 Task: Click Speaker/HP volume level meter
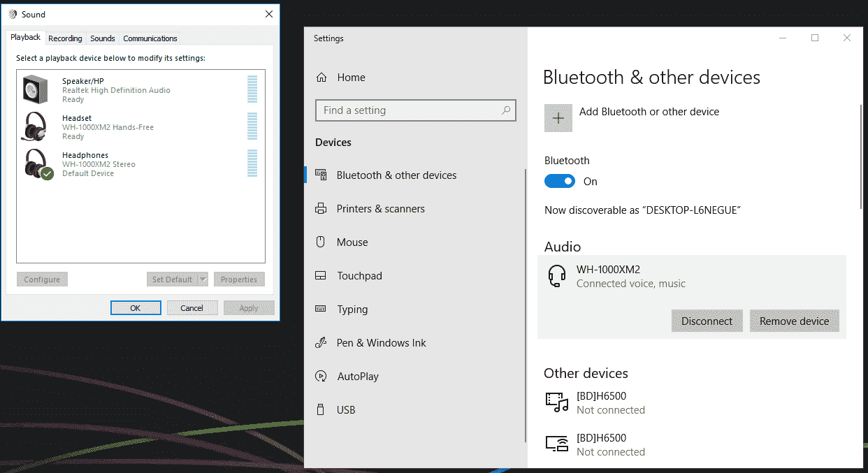pos(252,89)
